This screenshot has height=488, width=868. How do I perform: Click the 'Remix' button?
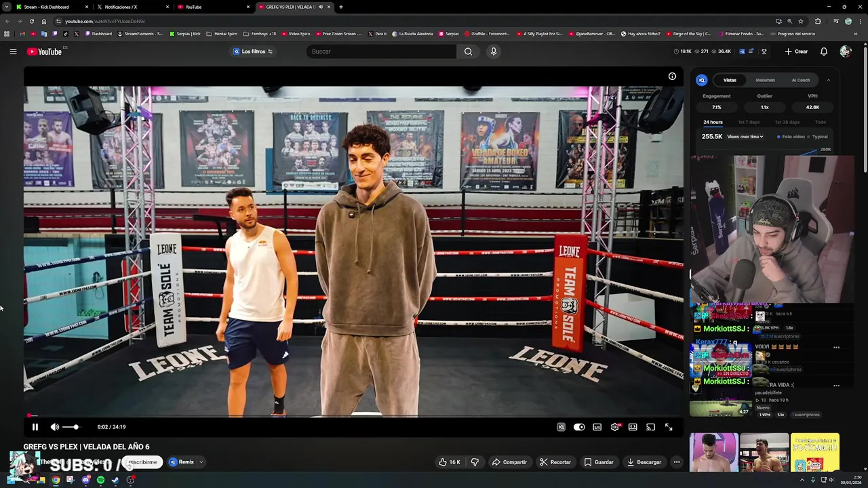click(x=182, y=462)
